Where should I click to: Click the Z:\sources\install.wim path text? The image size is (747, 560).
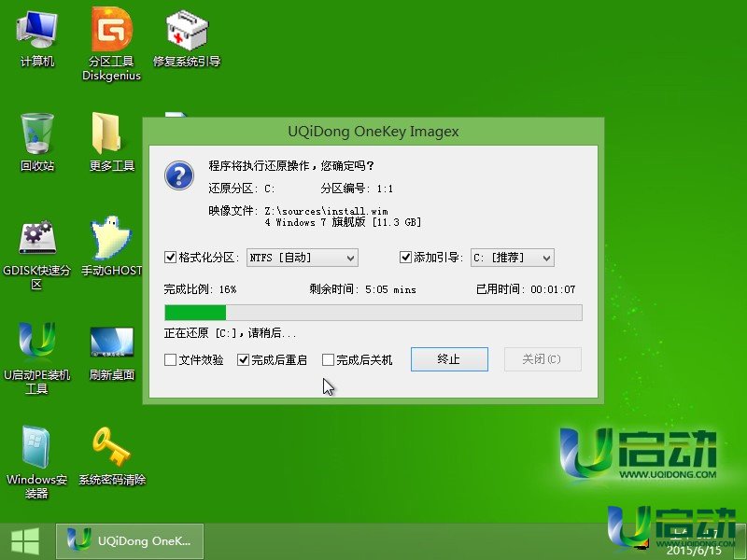(x=326, y=211)
